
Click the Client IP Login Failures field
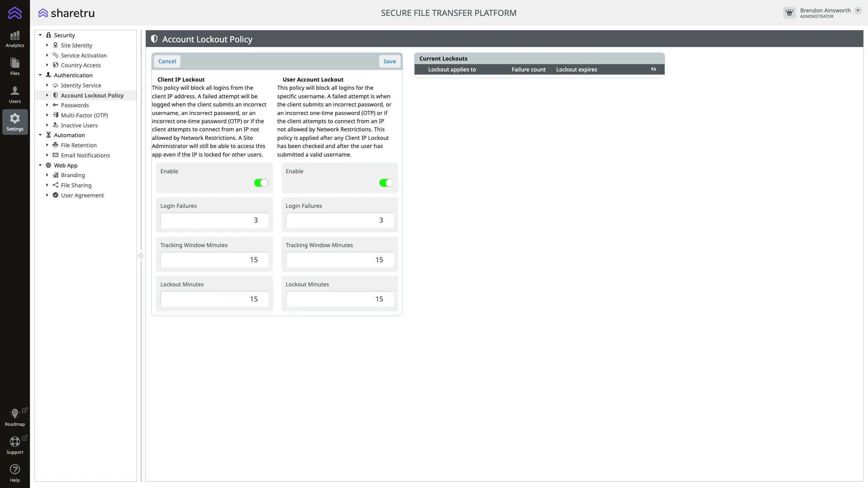(214, 220)
